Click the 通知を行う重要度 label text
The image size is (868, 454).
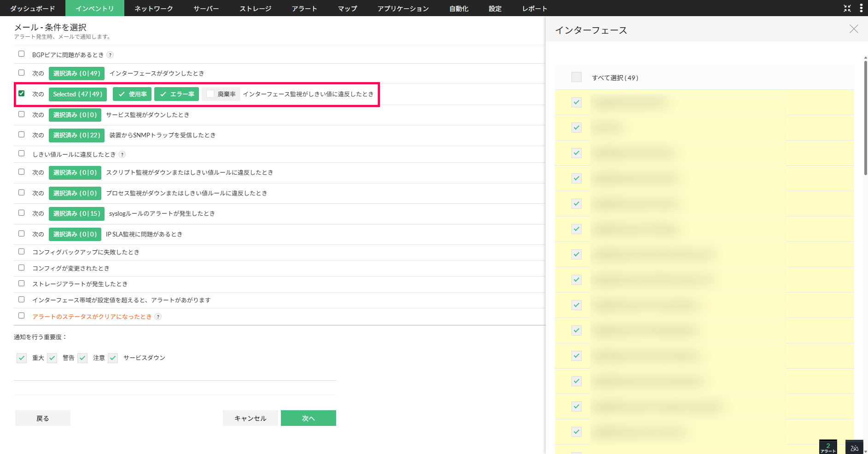click(41, 337)
